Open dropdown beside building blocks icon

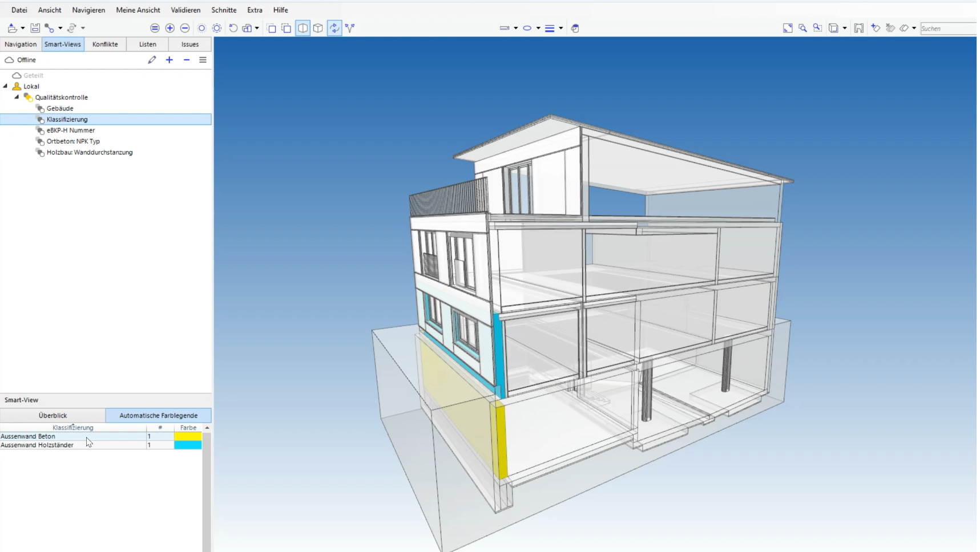coord(257,28)
